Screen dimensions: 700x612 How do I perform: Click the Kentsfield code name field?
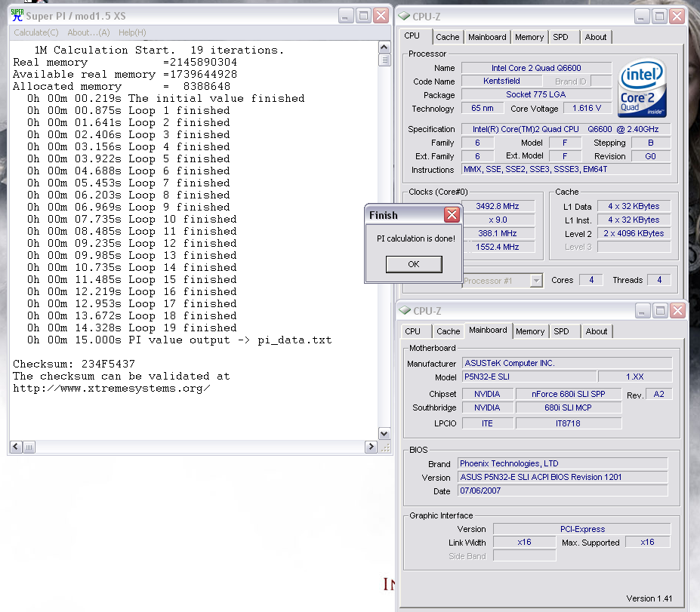(501, 81)
